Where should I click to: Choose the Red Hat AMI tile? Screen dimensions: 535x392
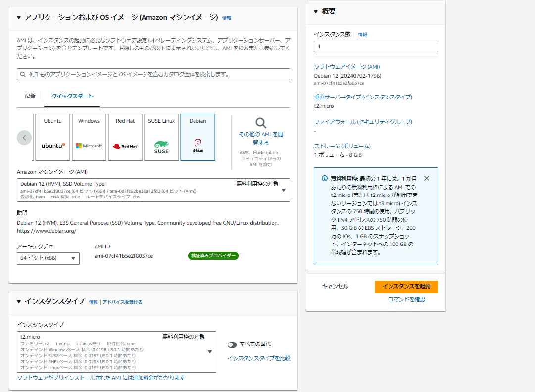(125, 137)
